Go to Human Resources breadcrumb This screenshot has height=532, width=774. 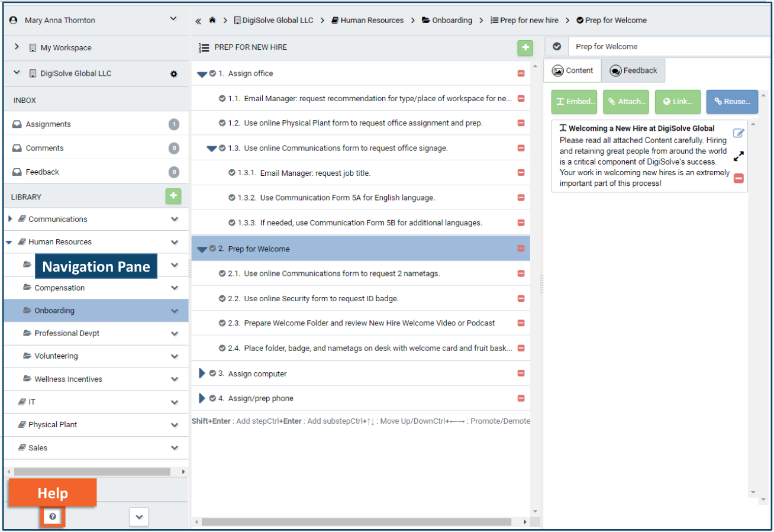click(x=367, y=21)
